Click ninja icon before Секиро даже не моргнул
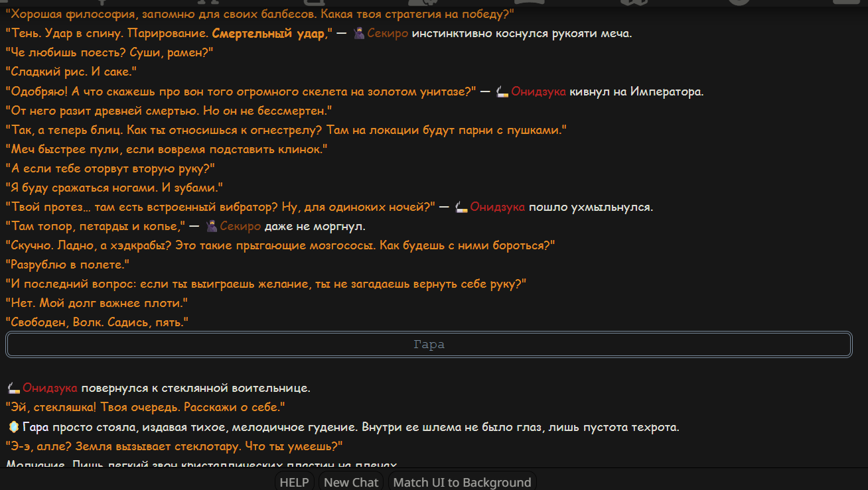The image size is (868, 490). [212, 227]
